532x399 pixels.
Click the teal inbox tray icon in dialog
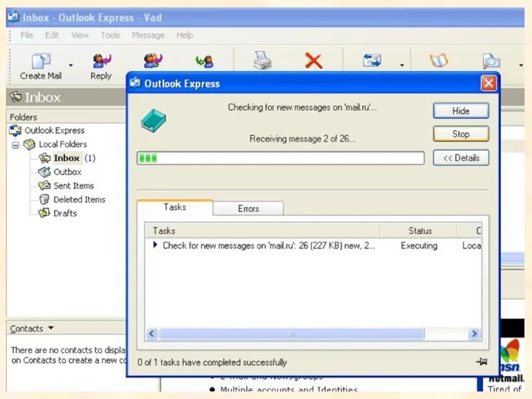(x=154, y=121)
